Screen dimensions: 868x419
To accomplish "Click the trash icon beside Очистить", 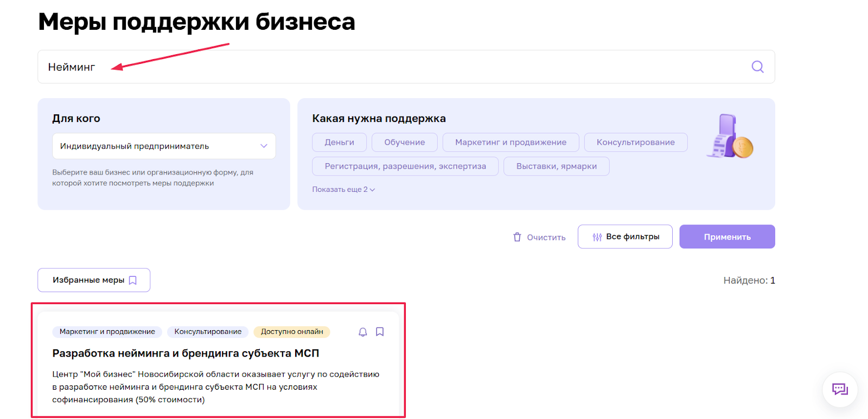I will point(517,237).
